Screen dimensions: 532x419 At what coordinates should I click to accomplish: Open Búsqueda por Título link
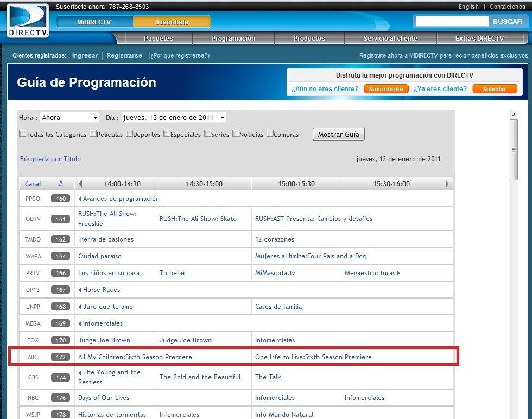pyautogui.click(x=50, y=159)
